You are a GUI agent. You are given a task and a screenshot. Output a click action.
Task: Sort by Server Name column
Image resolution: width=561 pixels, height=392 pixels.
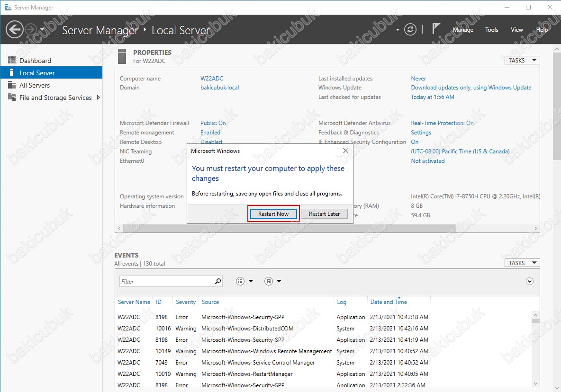click(x=134, y=302)
